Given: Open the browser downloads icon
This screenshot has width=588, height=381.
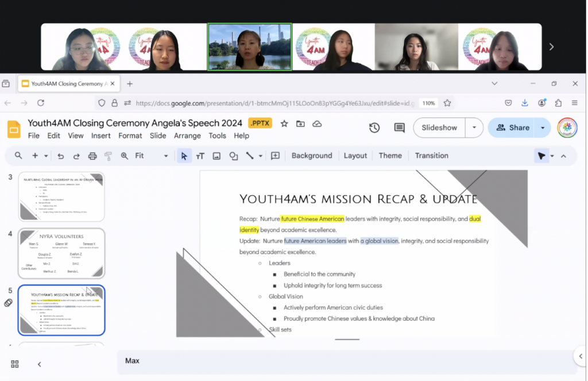Looking at the screenshot, I should tap(525, 103).
